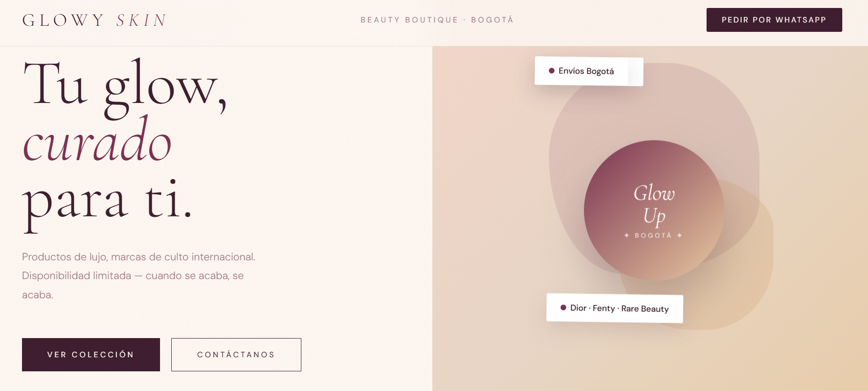868x391 pixels.
Task: Click the Glow Up text in circle
Action: tap(654, 205)
